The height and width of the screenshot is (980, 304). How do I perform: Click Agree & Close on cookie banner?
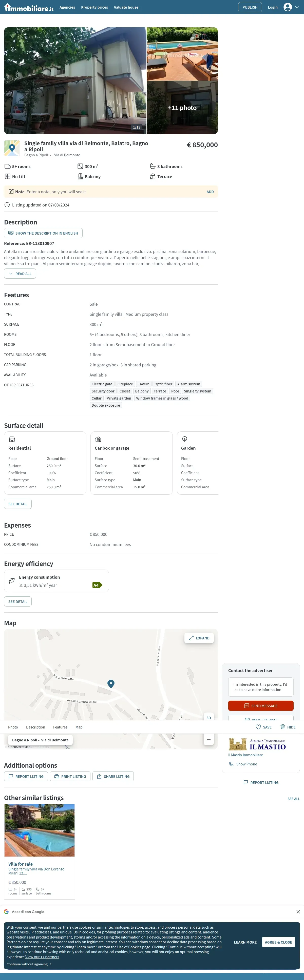pos(278,942)
